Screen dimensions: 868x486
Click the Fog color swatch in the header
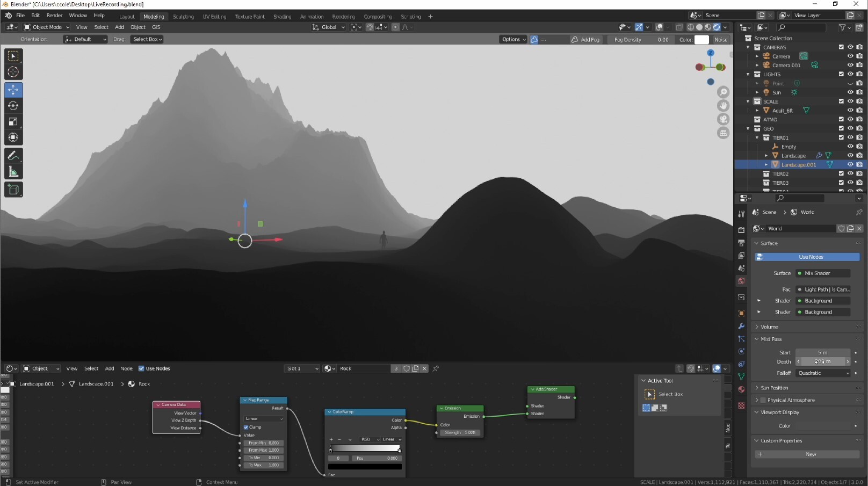click(702, 39)
